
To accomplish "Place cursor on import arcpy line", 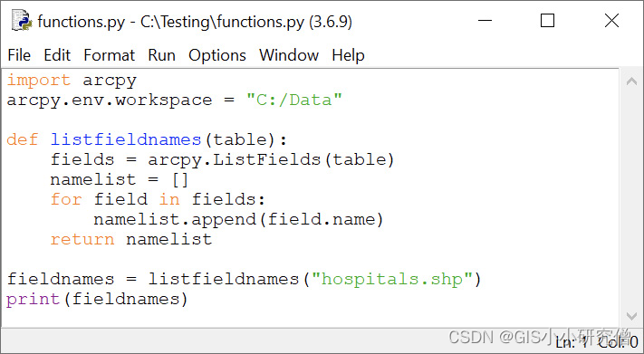I will [x=72, y=80].
